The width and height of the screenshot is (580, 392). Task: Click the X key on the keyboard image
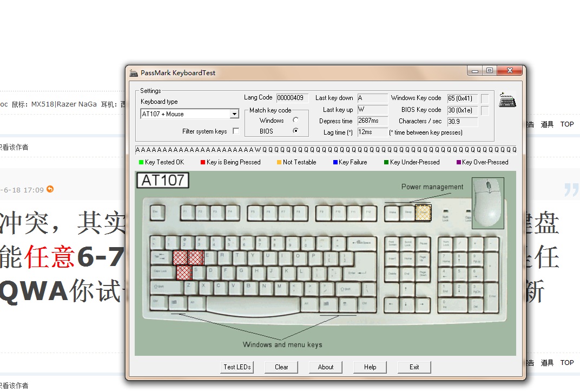click(x=207, y=288)
